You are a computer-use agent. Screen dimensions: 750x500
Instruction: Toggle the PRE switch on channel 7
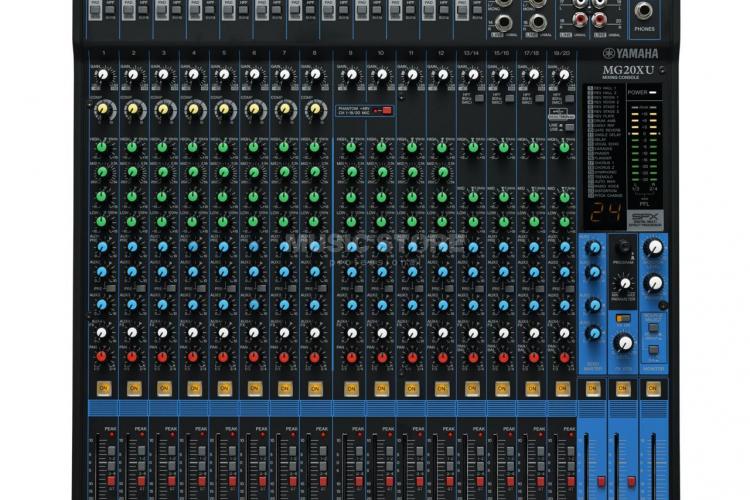[292, 289]
